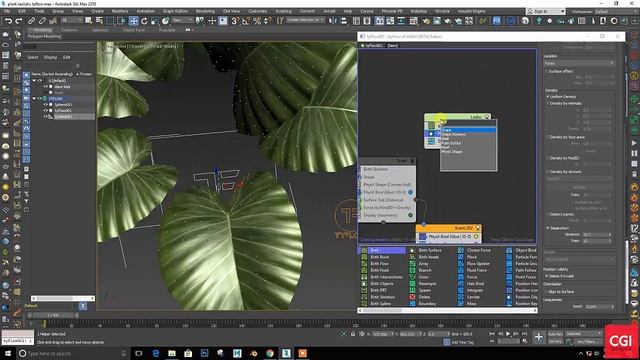Activate the Select and Move tool
Screen dimensions: 640x360
coord(133,21)
